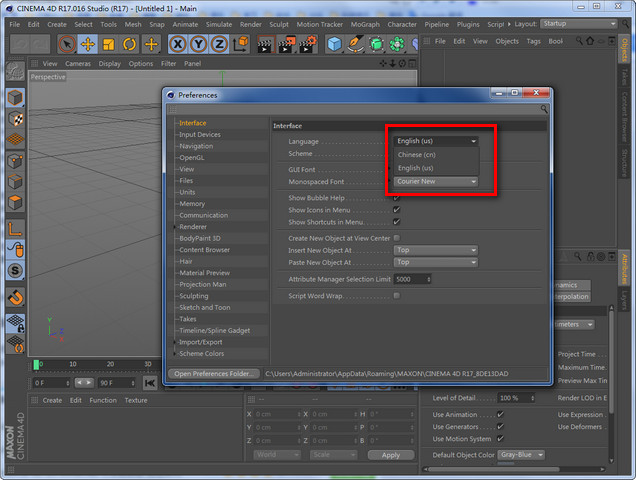The image size is (636, 480).
Task: Switch to the Attributes side tab
Action: click(x=624, y=269)
